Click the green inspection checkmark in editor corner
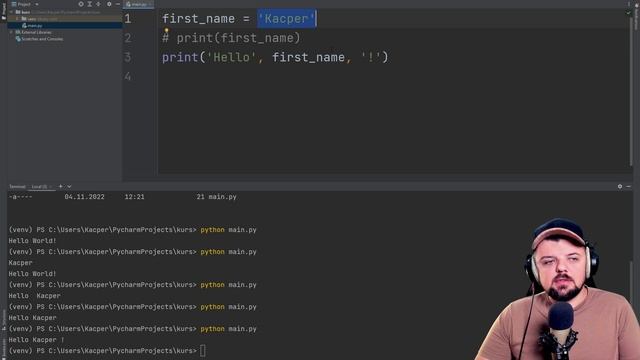Image resolution: width=640 pixels, height=360 pixels. (x=628, y=13)
